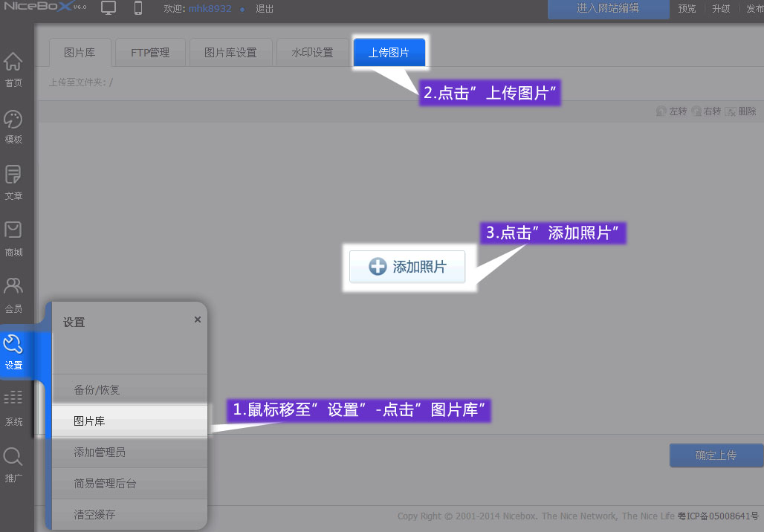
Task: Click the 退出 logout link
Action: tap(265, 9)
